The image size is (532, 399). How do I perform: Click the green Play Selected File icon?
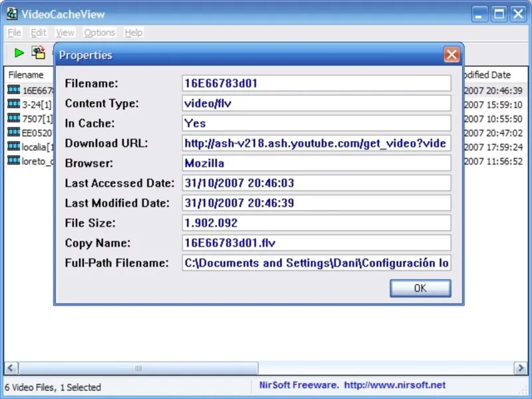click(x=19, y=53)
